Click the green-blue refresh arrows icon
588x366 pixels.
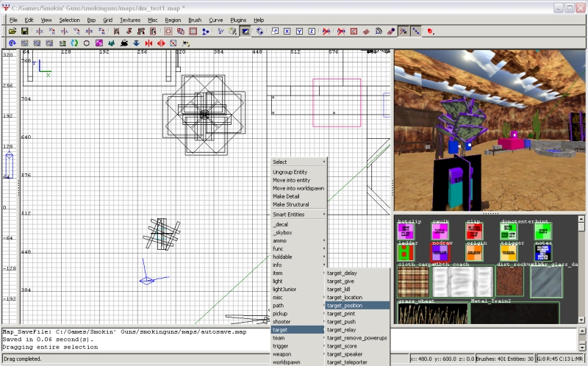tap(74, 43)
